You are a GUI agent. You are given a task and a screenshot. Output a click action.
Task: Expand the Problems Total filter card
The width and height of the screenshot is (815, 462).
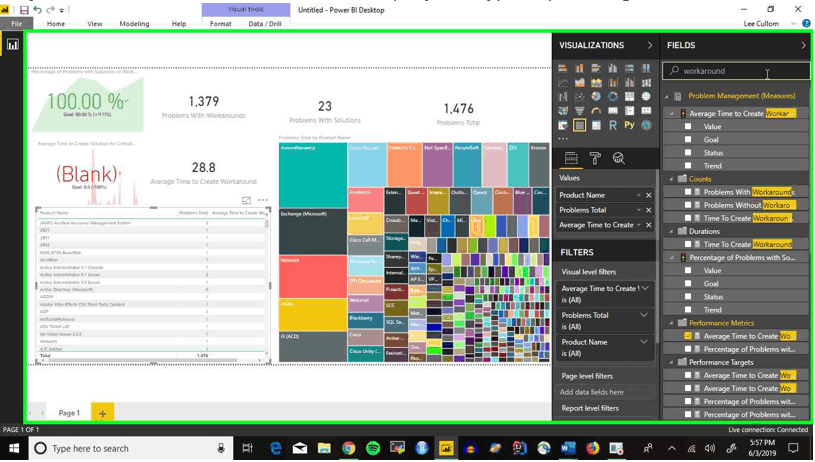(x=644, y=315)
